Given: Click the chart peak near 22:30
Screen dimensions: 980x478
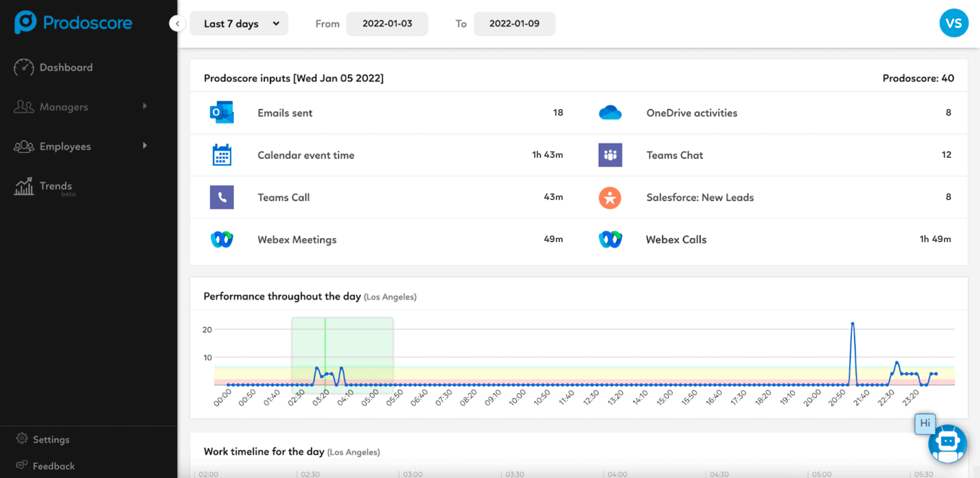Looking at the screenshot, I should pos(897,363).
